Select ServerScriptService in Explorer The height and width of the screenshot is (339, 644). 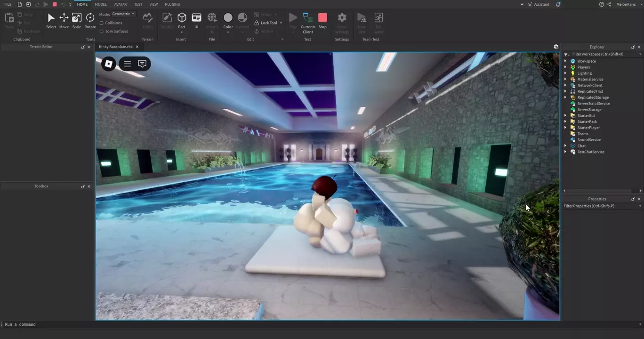[593, 104]
